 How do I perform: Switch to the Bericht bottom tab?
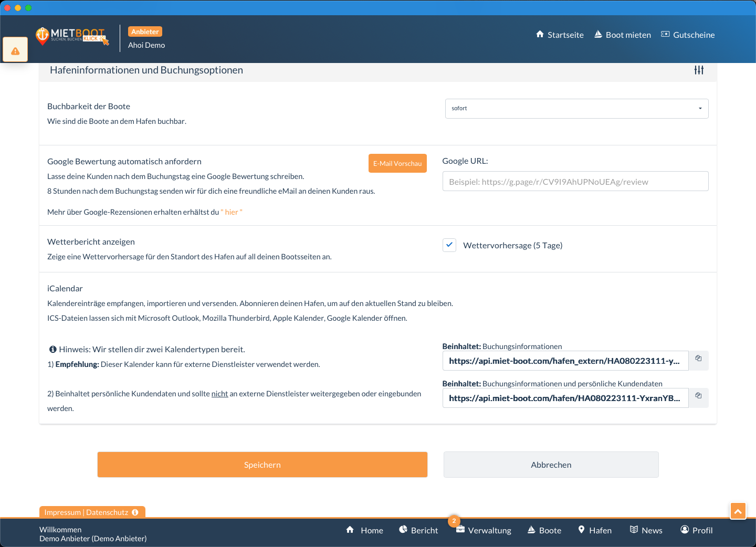[x=418, y=530]
